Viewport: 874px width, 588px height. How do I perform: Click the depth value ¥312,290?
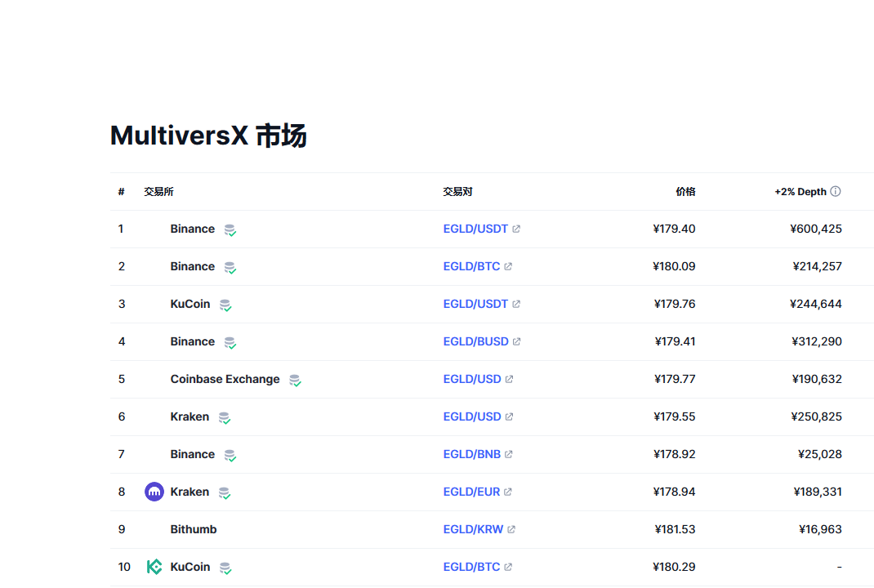(x=817, y=341)
